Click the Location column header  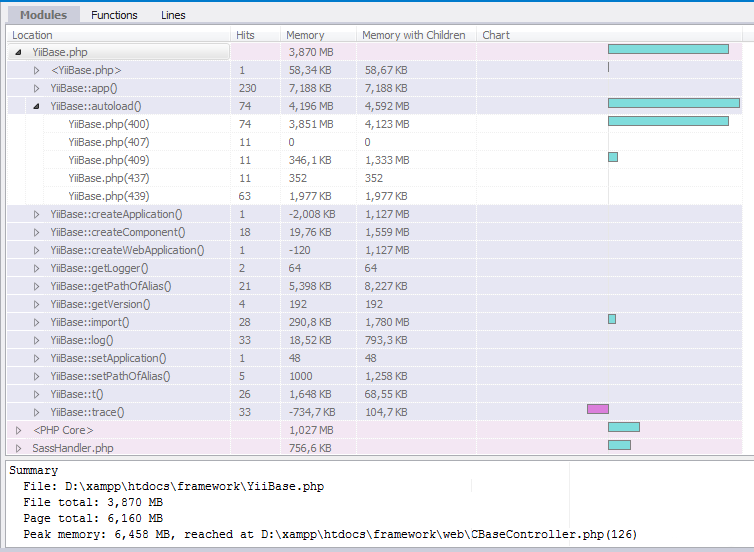point(32,35)
